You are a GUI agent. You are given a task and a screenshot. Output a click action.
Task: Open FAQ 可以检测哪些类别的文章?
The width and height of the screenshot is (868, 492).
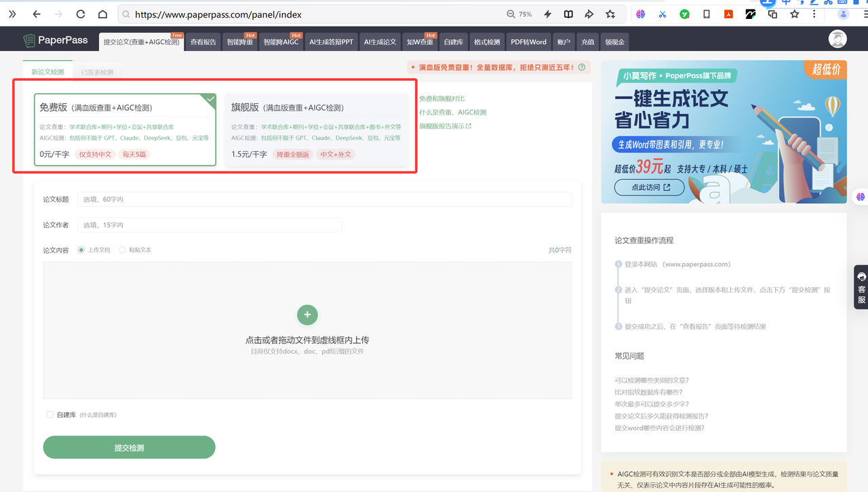pyautogui.click(x=652, y=380)
